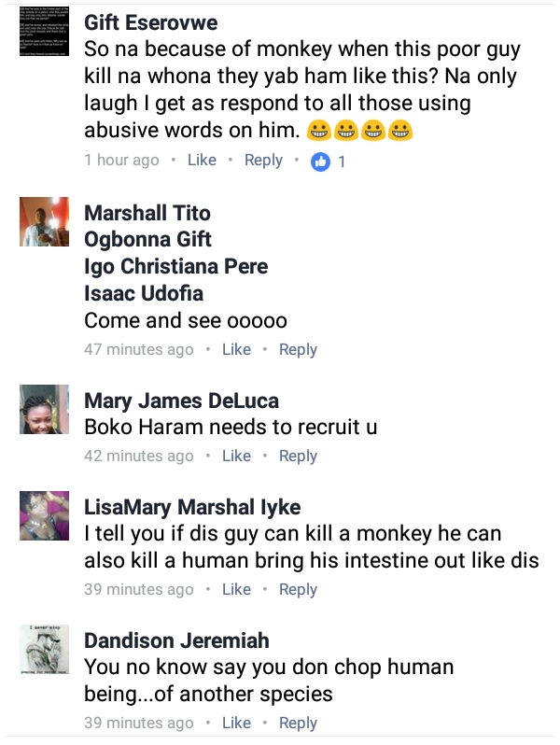Open Gift Eserovwe's profile picture

[x=44, y=32]
